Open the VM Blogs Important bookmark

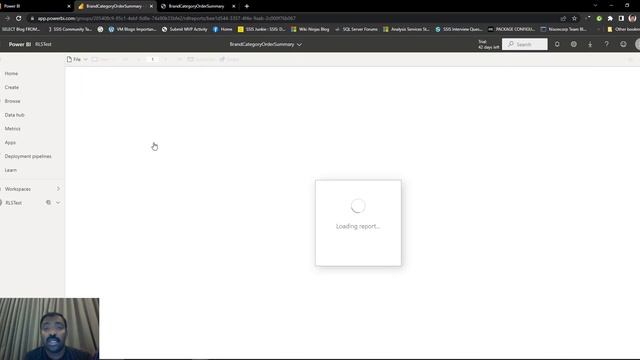[133, 29]
